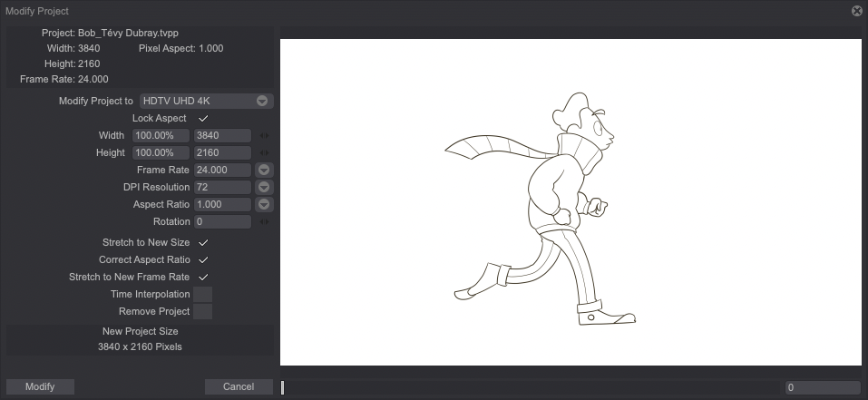Click the frame number field below preview
This screenshot has height=400, width=868.
point(822,387)
